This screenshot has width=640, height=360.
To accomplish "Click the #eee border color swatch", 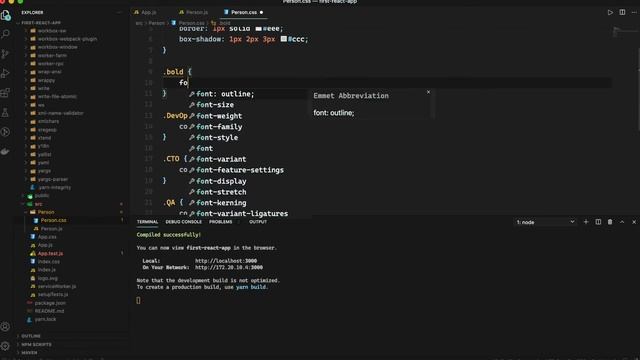I will click(x=258, y=29).
